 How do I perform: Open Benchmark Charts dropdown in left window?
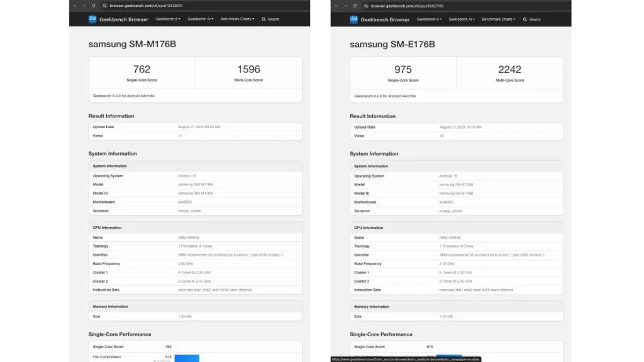237,19
